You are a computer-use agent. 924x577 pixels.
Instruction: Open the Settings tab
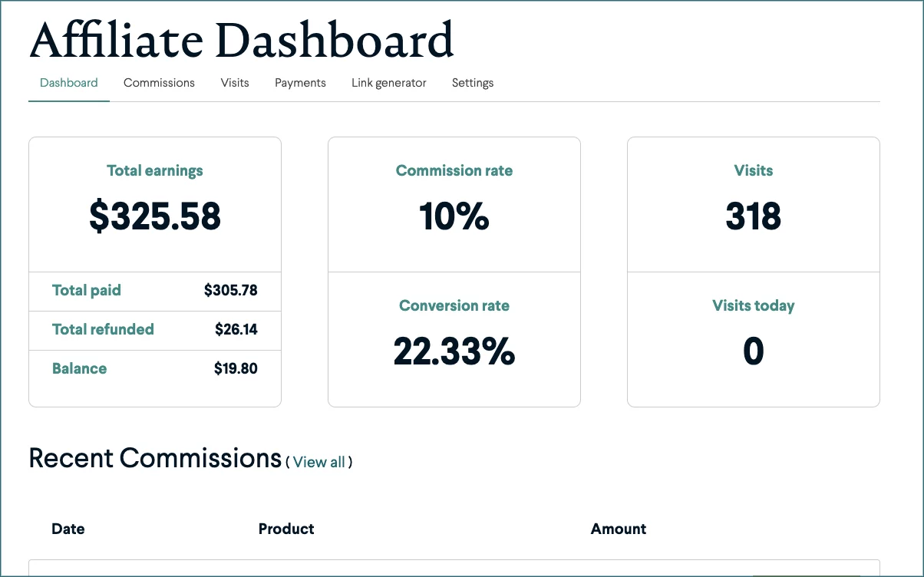coord(473,83)
